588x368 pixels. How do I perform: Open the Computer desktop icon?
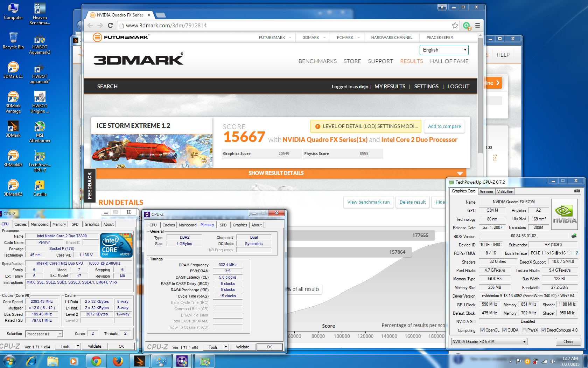[x=13, y=12]
